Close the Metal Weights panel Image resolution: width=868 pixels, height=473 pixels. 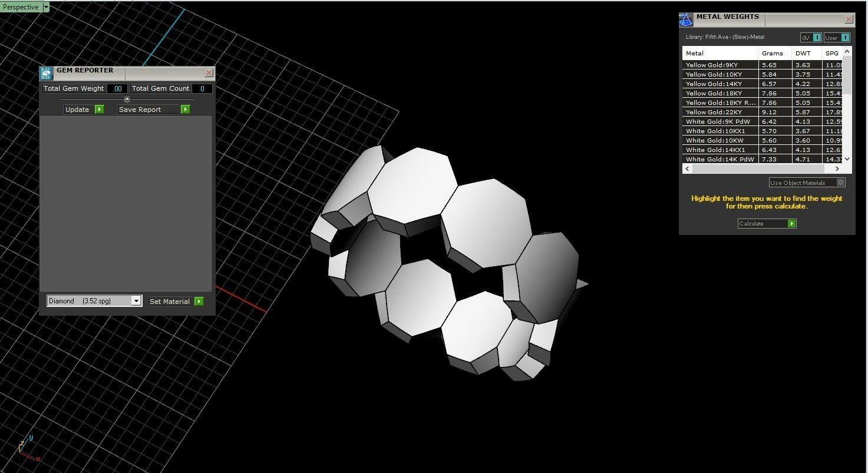pyautogui.click(x=849, y=19)
